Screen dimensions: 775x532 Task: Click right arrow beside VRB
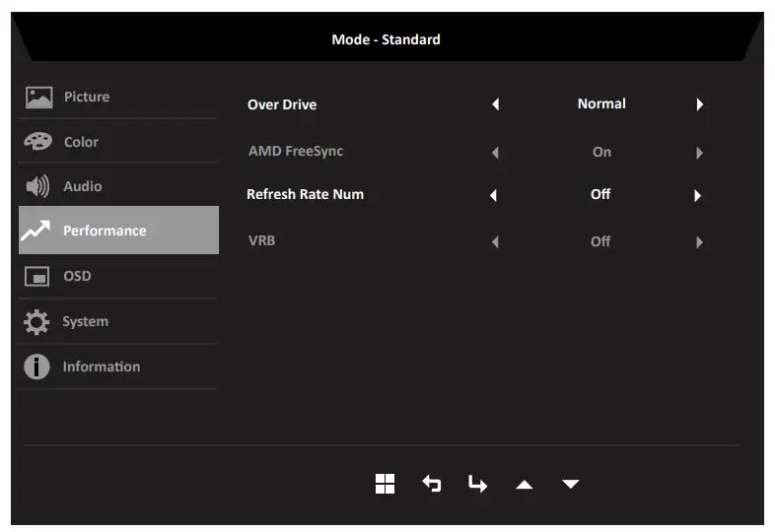click(699, 242)
